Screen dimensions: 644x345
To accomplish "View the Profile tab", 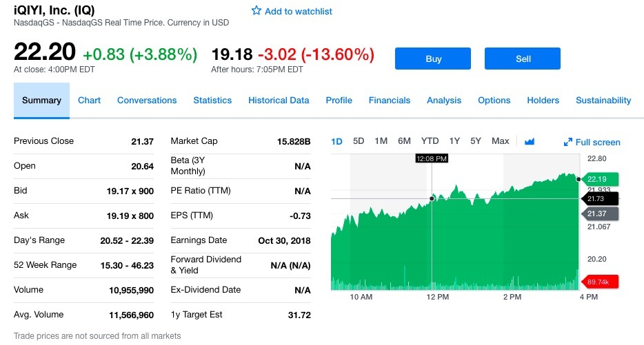I will pyautogui.click(x=339, y=101).
